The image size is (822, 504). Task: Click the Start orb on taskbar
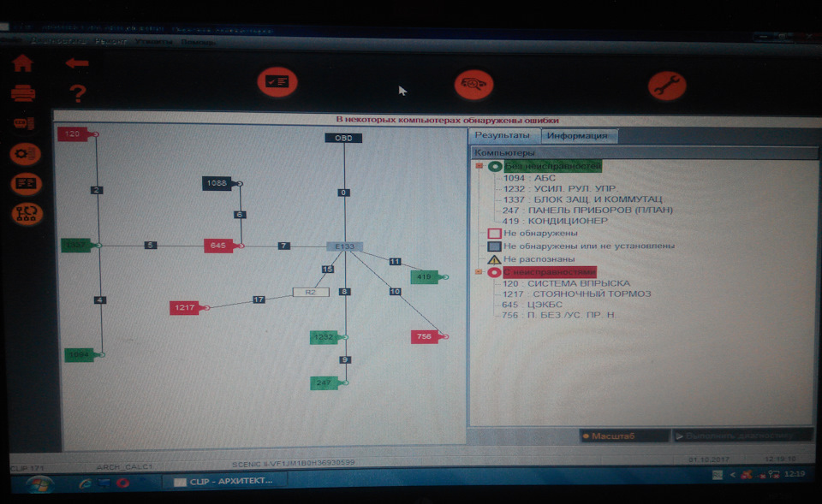click(39, 483)
